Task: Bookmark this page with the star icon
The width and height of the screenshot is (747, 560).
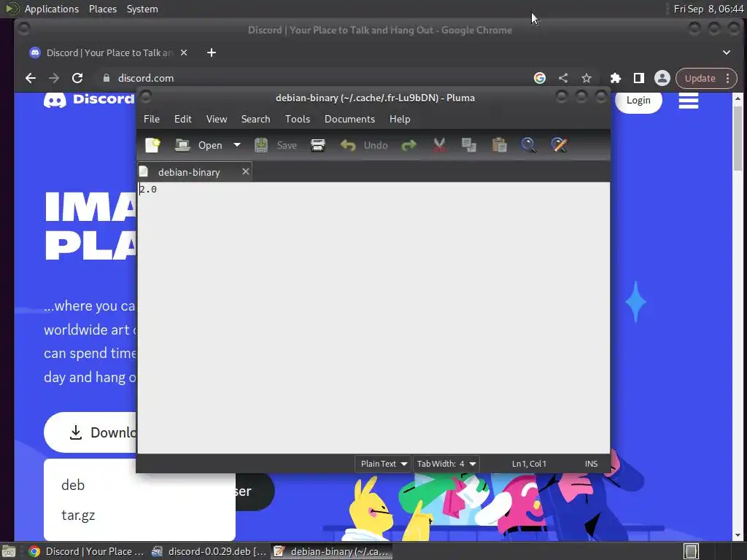Action: pos(587,78)
